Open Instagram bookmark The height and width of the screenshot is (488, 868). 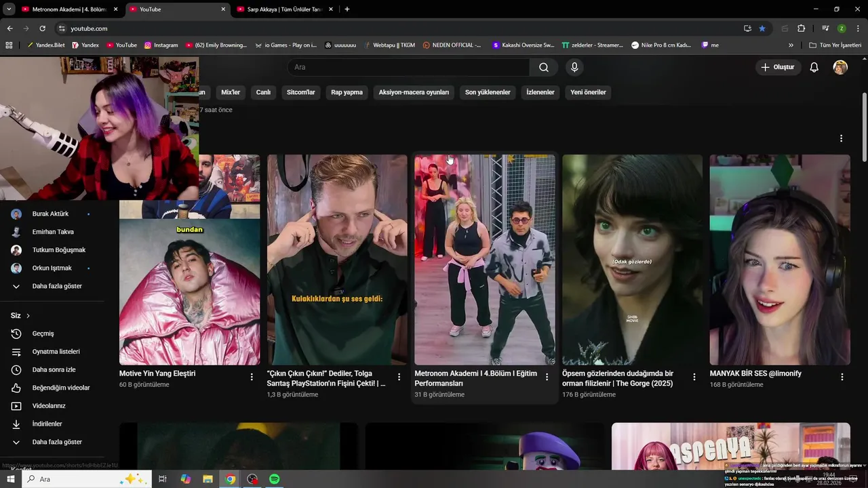pos(161,45)
